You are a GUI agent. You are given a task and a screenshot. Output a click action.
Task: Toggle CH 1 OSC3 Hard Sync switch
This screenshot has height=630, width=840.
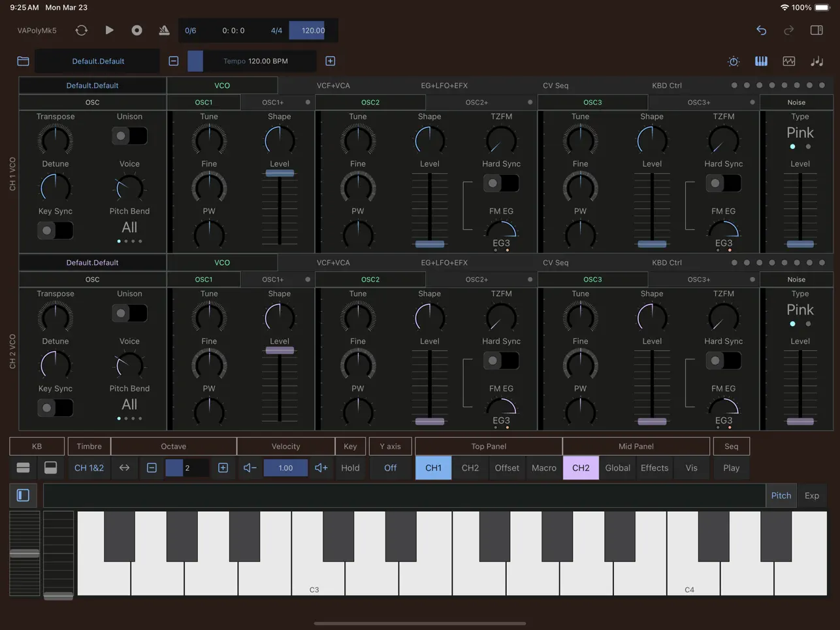coord(723,184)
